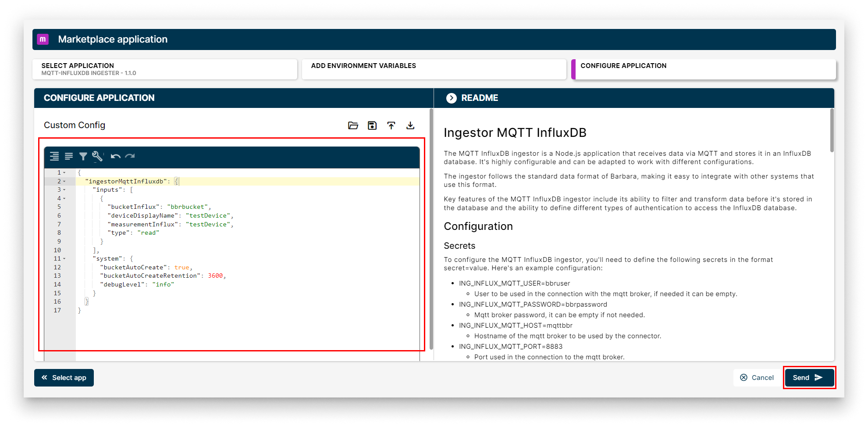Redo the last edit with the redo arrow

point(129,156)
